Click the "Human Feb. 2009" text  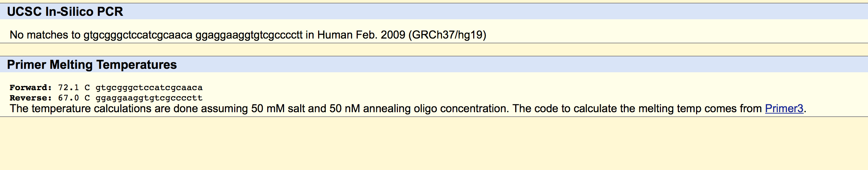[x=361, y=35]
